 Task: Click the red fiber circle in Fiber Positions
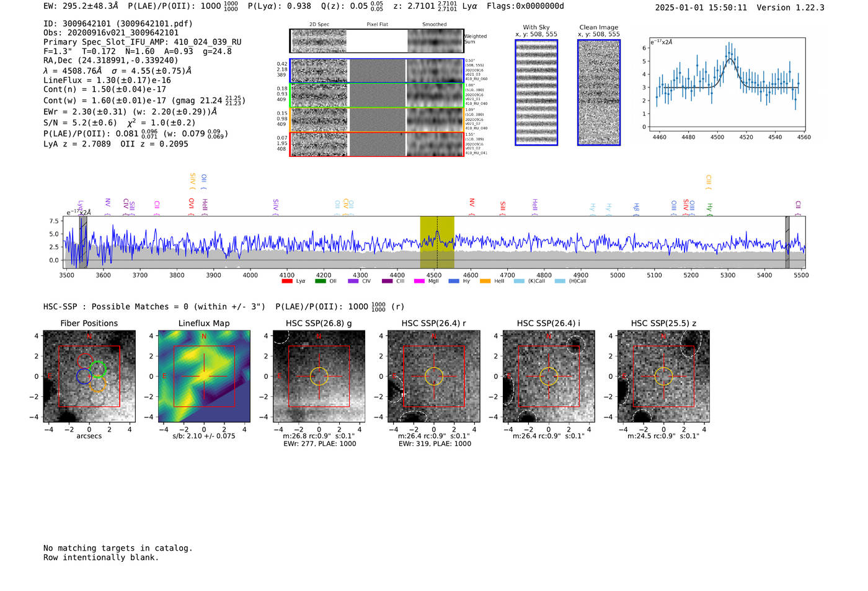[x=85, y=361]
